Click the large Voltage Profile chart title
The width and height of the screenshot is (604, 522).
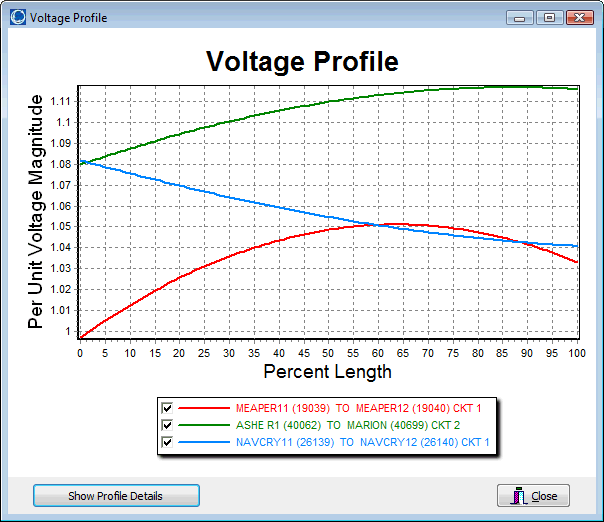302,61
